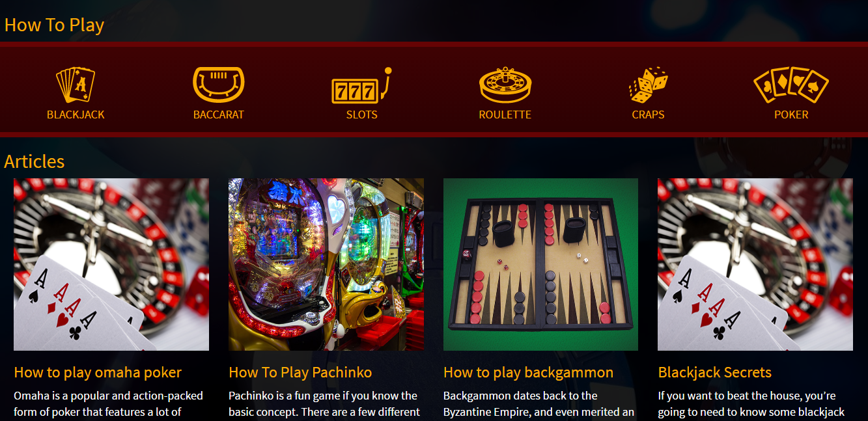Select the POKER text label
The image size is (868, 421).
[791, 115]
